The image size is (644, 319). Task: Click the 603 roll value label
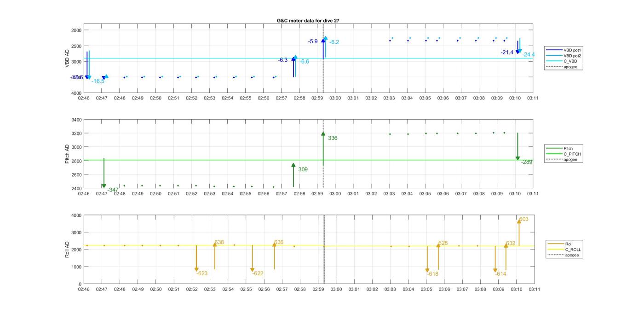524,220
